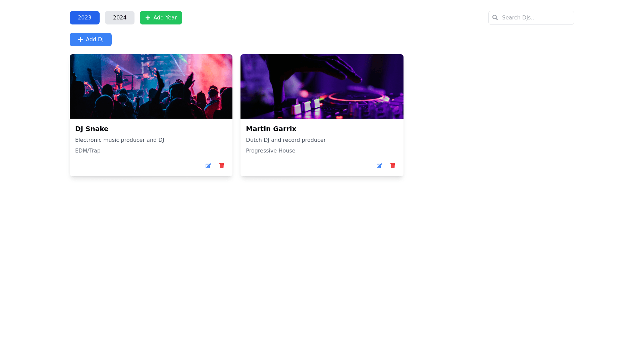Click plus icon in Add Year button
The height and width of the screenshot is (362, 644).
coord(148,18)
